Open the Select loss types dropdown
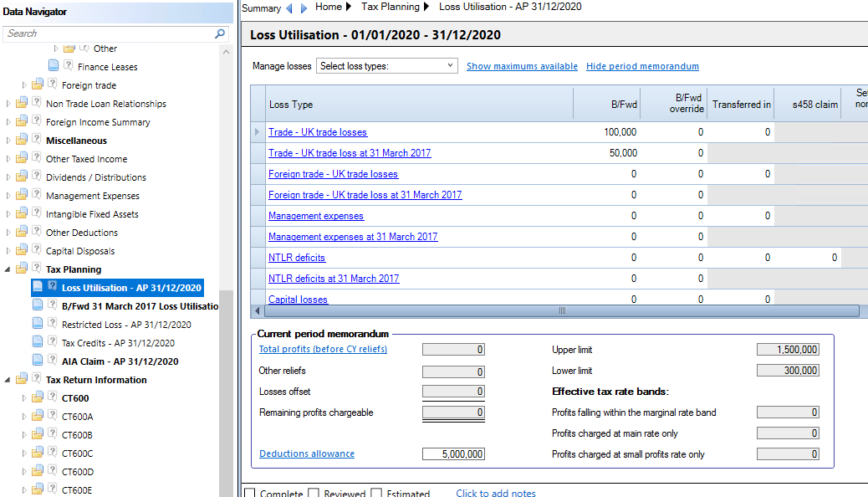This screenshot has width=868, height=497. [387, 66]
